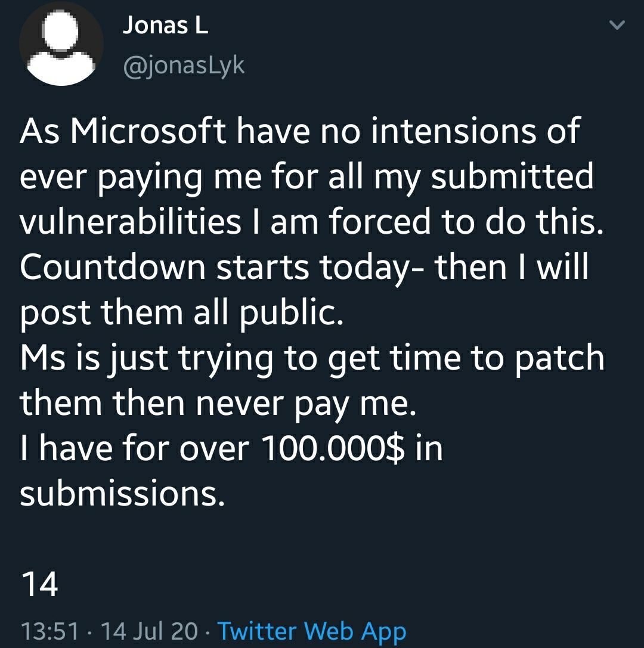Click the line starting Ms is just trying
Viewport: 644px width, 648px height.
point(312,358)
